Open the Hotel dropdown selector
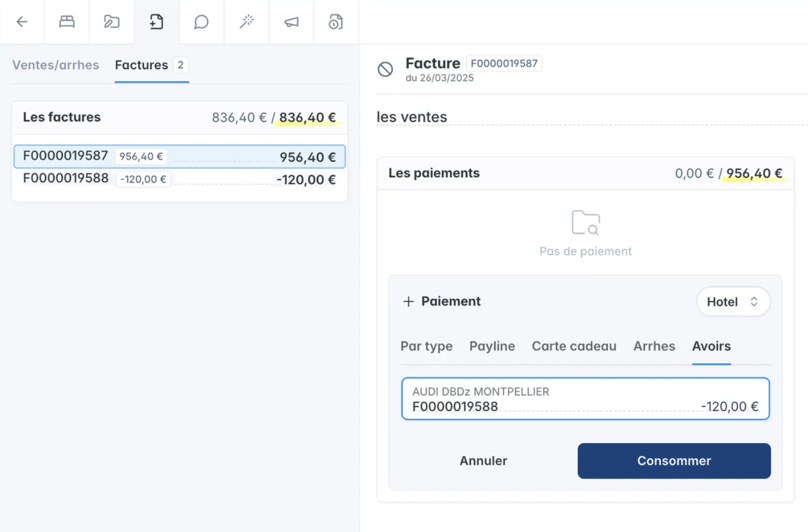 [x=733, y=302]
